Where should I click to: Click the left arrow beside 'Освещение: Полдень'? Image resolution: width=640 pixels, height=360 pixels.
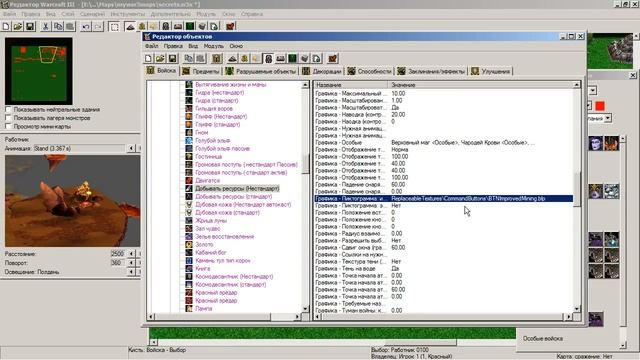pyautogui.click(x=131, y=272)
